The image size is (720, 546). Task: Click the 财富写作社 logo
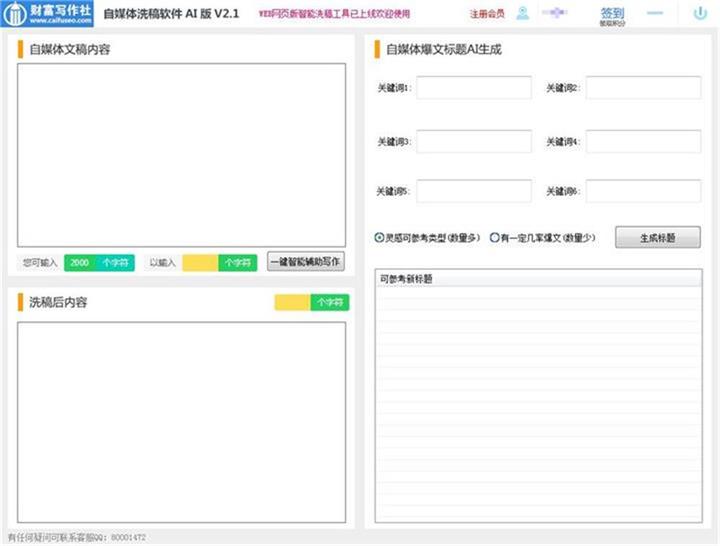pos(47,13)
